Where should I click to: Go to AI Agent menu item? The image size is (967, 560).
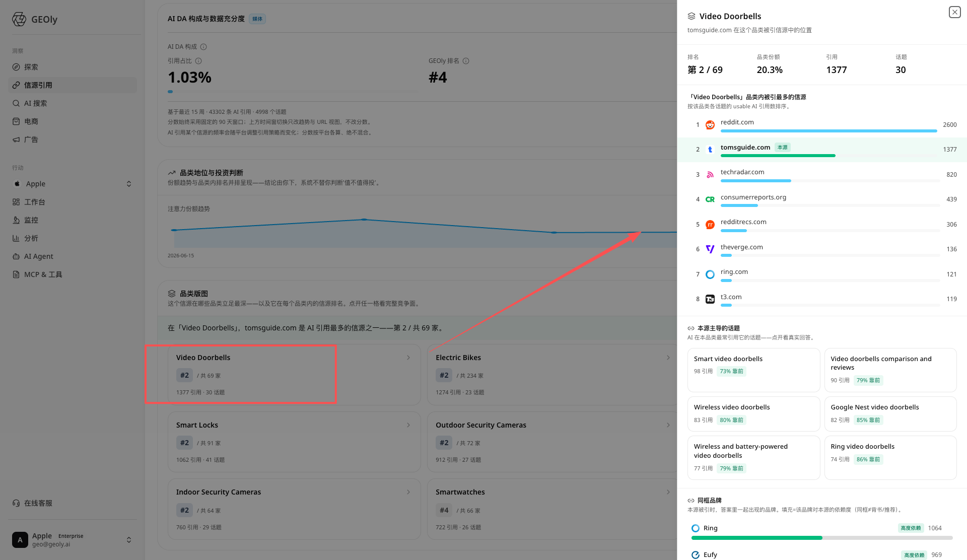73,256
